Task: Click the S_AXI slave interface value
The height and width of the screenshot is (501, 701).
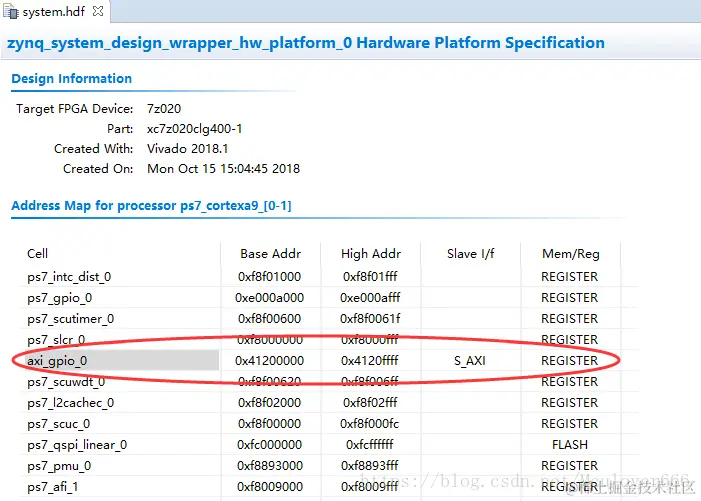Action: pos(470,361)
